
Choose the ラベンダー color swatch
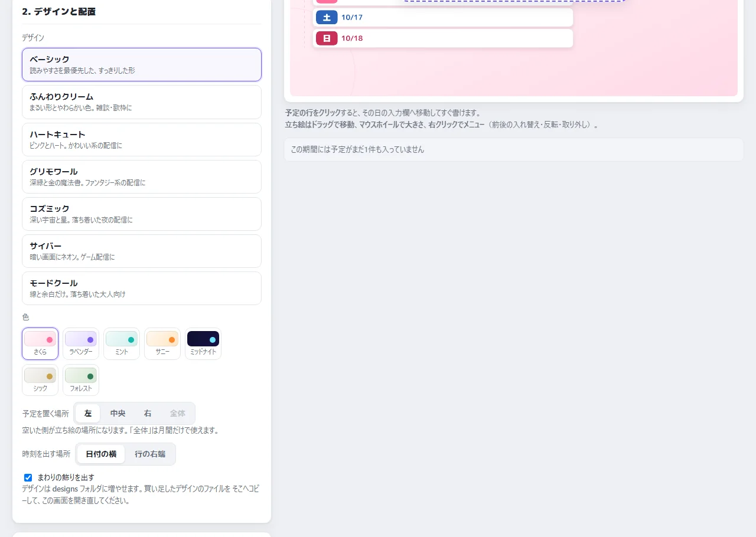81,343
